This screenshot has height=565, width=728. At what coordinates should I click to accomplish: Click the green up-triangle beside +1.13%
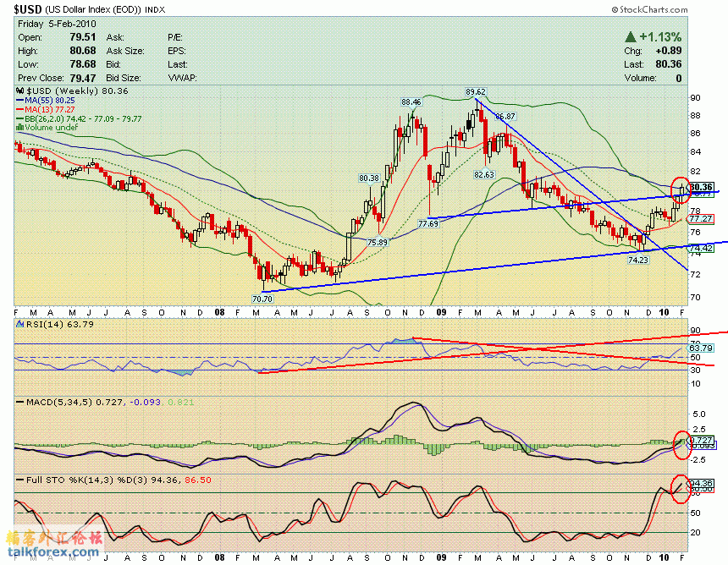click(630, 36)
